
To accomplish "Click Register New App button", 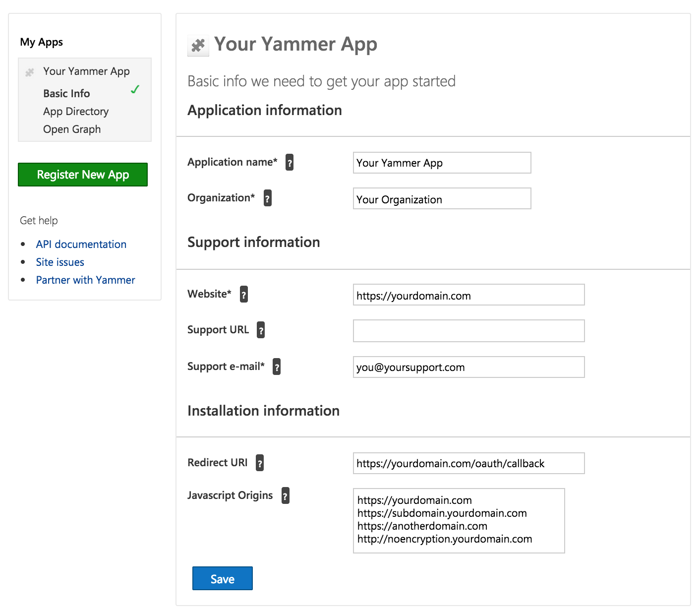I will [83, 175].
